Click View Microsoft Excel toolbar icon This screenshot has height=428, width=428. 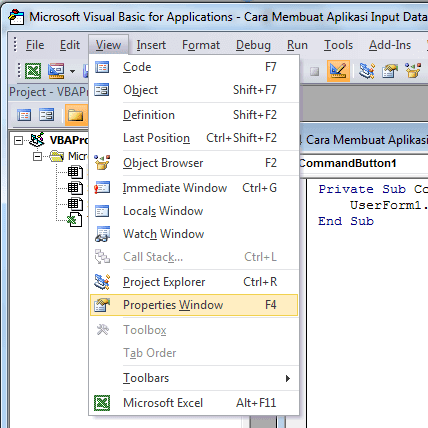point(33,71)
